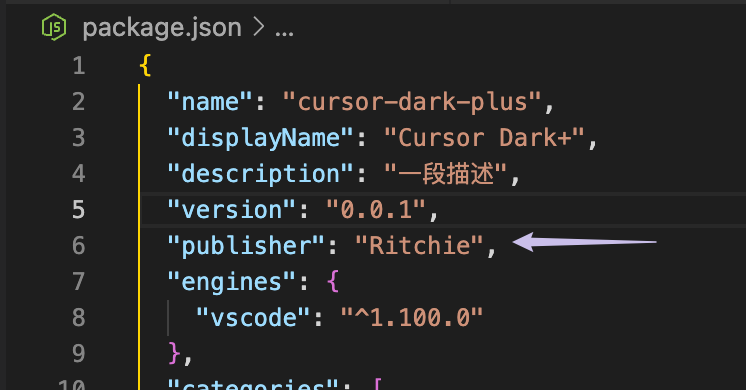The image size is (746, 390).
Task: Click the "一段描述" description value
Action: [445, 174]
